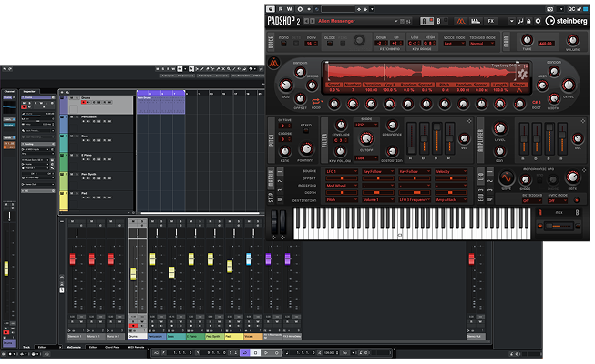Click the cycle loop button in transport bar
The image size is (595, 364).
coord(245,353)
